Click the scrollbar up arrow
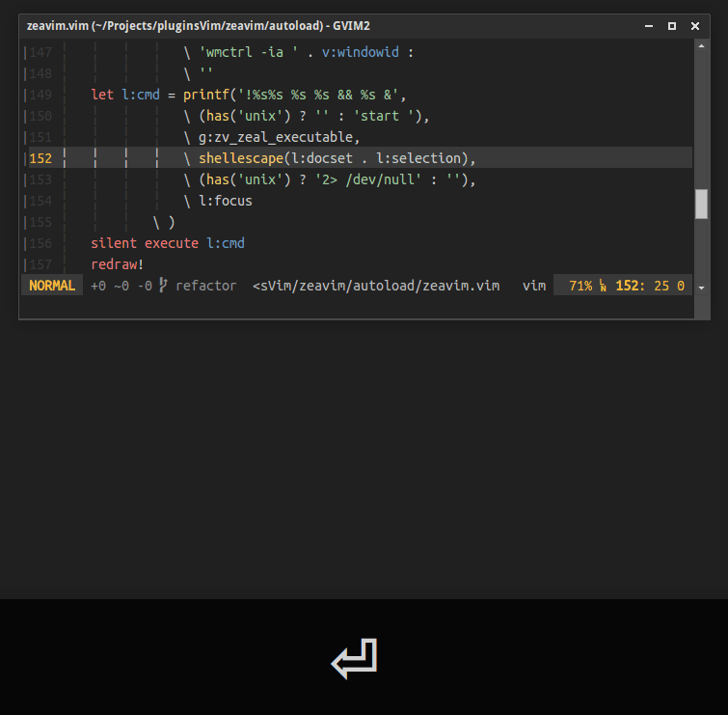The image size is (728, 715). point(701,46)
